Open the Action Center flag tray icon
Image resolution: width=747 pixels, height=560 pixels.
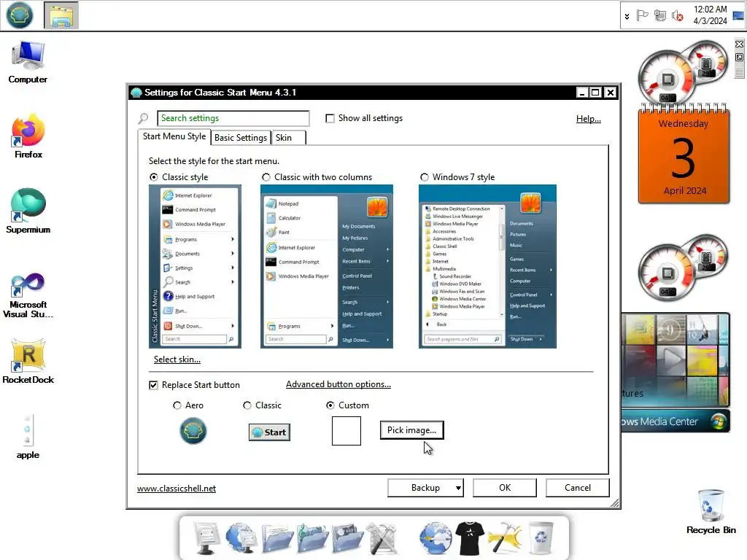pyautogui.click(x=642, y=16)
